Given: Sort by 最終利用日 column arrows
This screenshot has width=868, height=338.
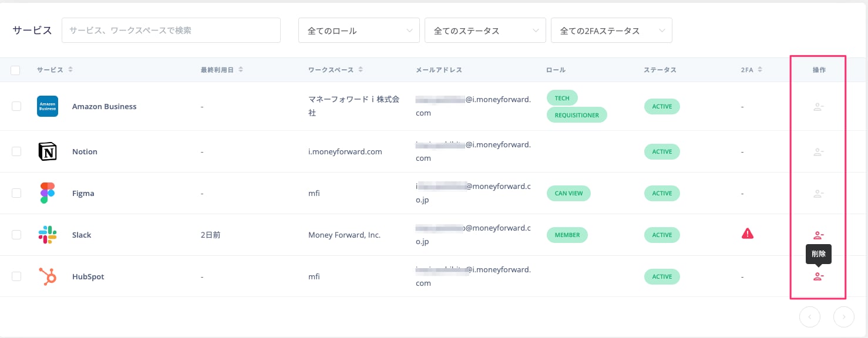Looking at the screenshot, I should (241, 70).
